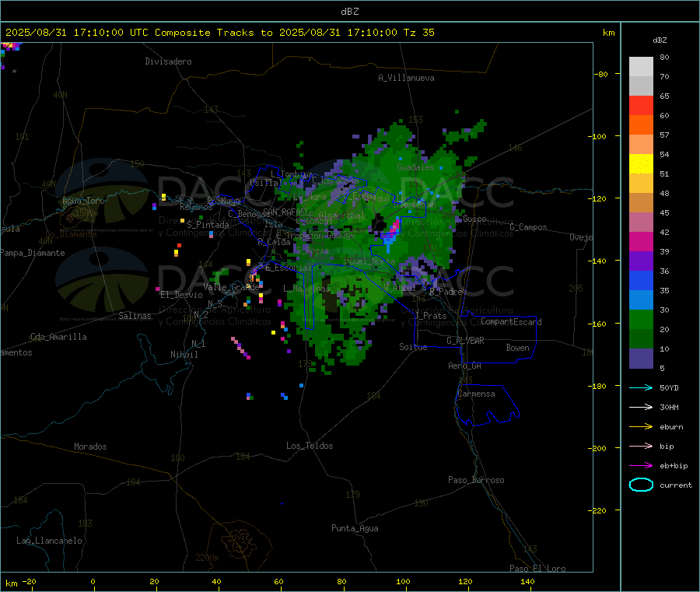Click the 'Goico' map label
Viewport: 700px width, 592px height.
click(x=474, y=219)
